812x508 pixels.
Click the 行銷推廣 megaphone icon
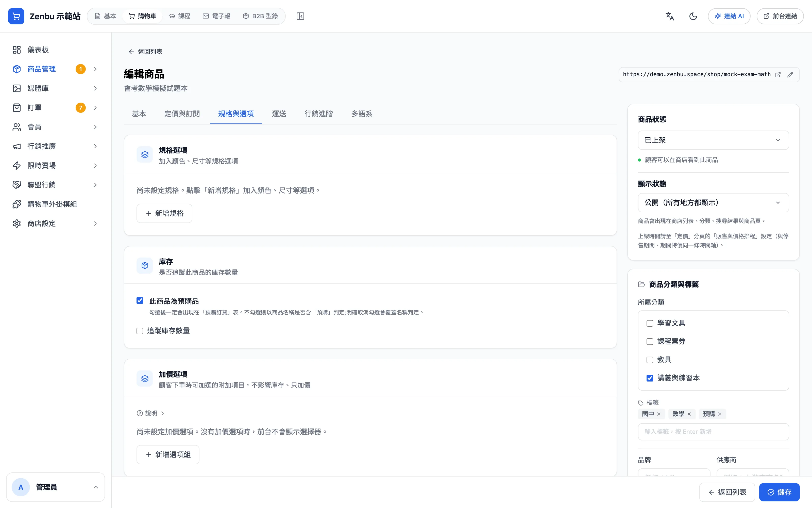point(17,146)
